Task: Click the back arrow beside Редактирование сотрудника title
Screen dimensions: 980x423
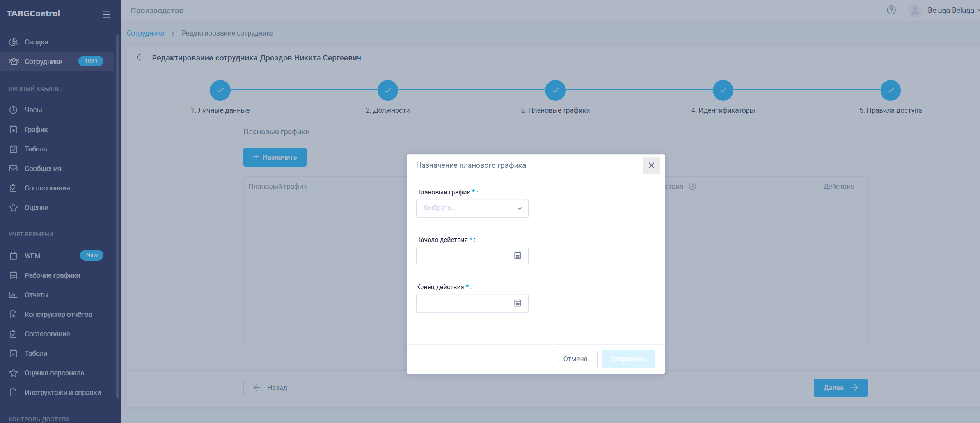Action: point(140,57)
